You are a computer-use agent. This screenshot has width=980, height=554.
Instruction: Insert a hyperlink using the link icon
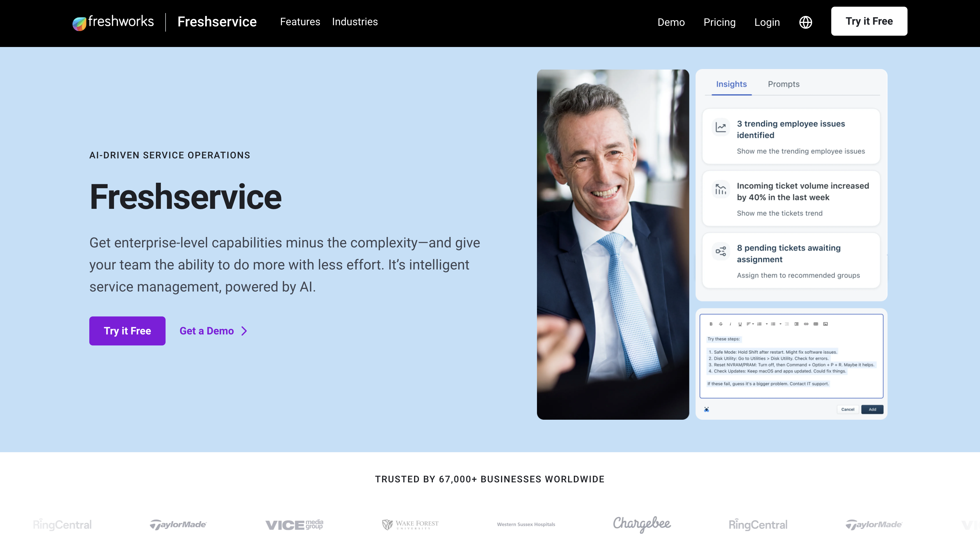click(x=807, y=324)
